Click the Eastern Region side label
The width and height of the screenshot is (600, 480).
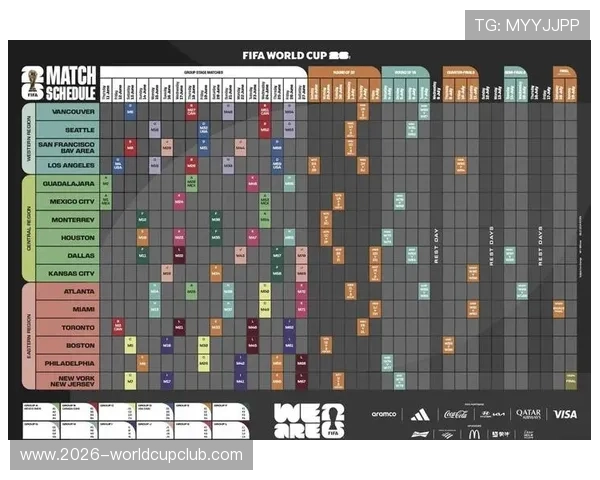click(29, 336)
